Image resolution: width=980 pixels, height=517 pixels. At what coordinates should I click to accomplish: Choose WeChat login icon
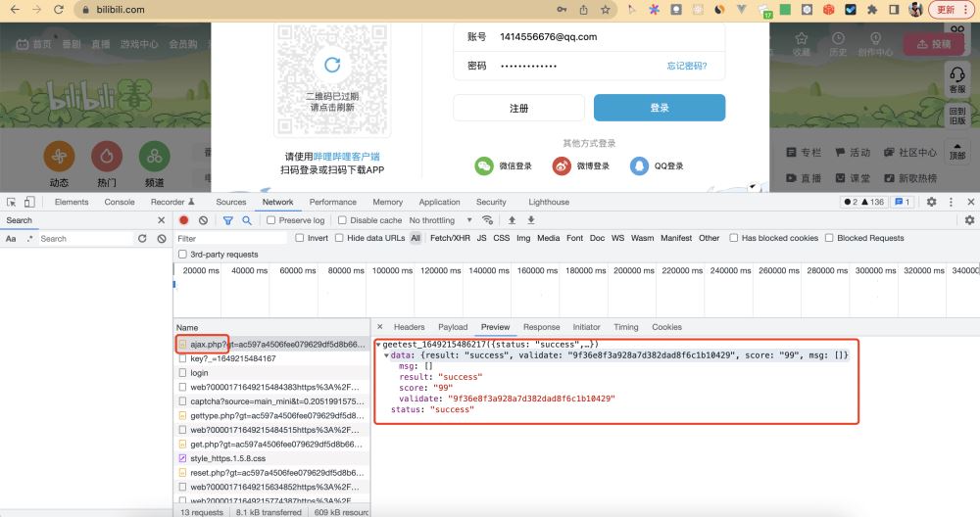[x=484, y=166]
